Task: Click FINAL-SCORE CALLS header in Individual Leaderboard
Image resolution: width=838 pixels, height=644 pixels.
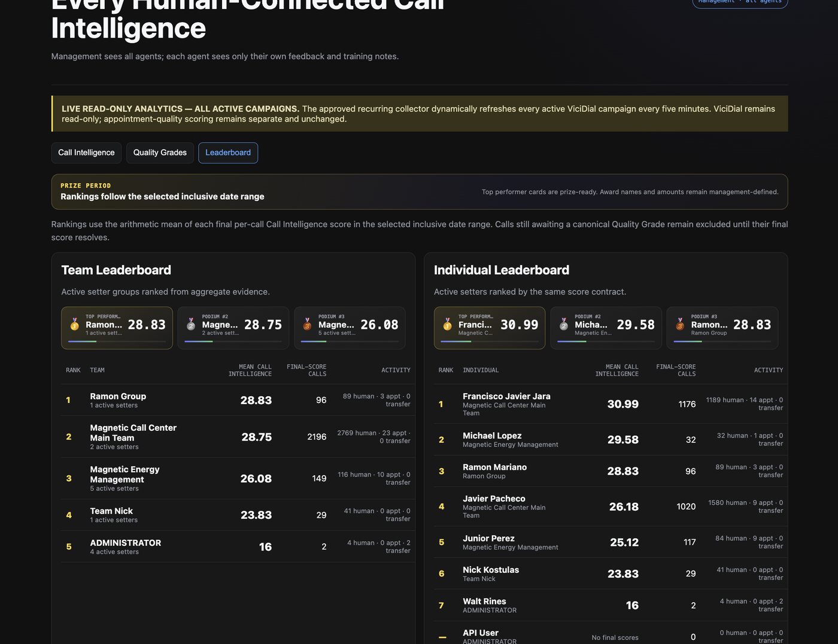Action: [676, 370]
